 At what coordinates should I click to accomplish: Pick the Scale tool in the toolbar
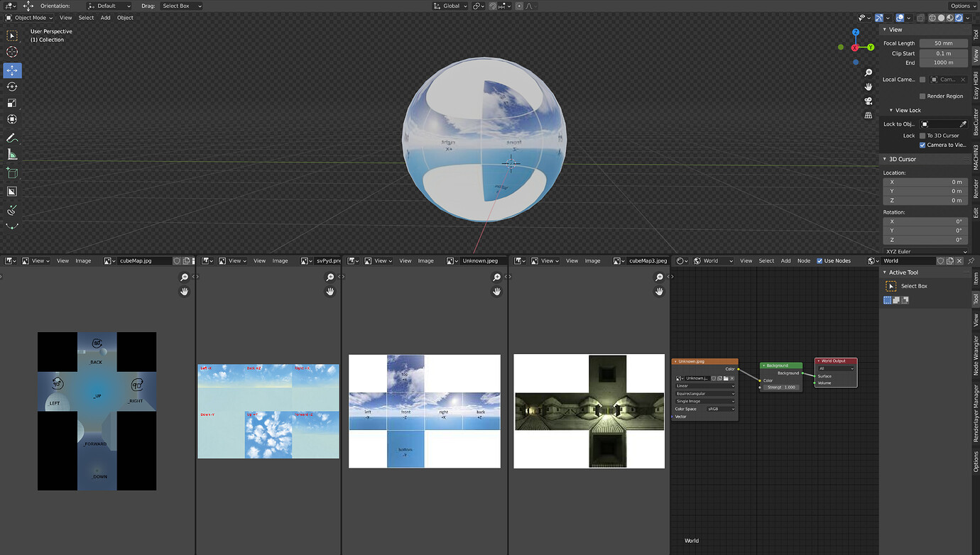pos(12,103)
